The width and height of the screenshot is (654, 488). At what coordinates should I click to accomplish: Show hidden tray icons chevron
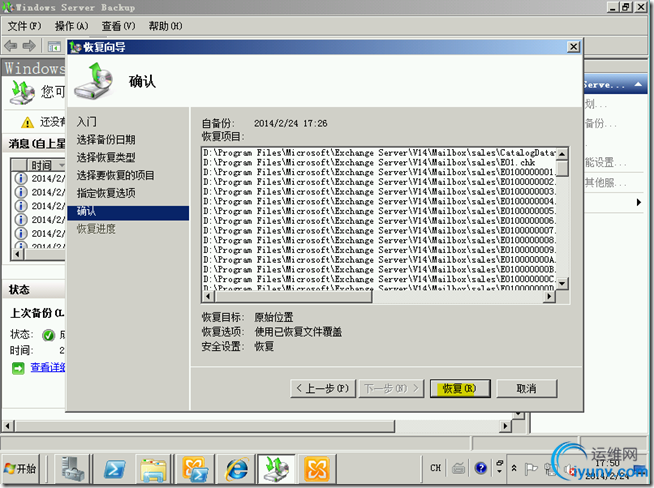click(x=514, y=468)
